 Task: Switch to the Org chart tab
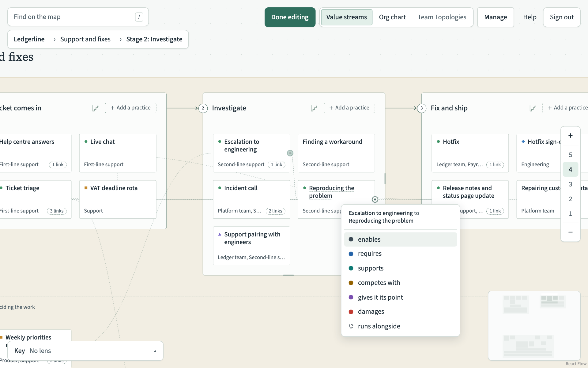tap(392, 17)
